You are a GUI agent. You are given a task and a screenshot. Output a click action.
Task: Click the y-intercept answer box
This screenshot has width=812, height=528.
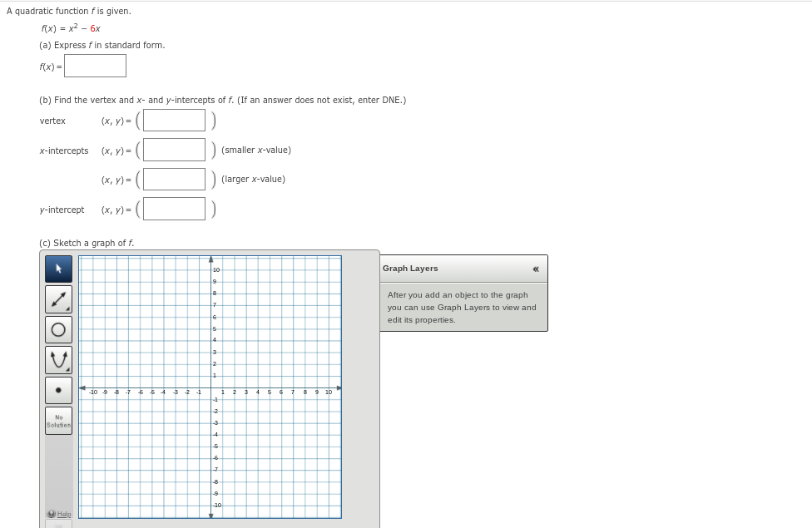coord(172,209)
